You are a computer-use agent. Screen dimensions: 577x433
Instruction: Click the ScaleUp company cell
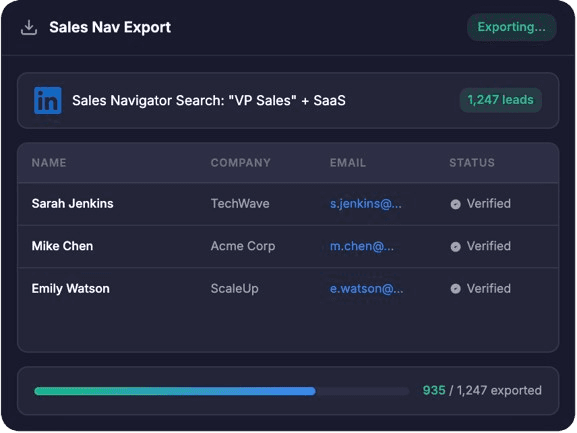pyautogui.click(x=234, y=289)
